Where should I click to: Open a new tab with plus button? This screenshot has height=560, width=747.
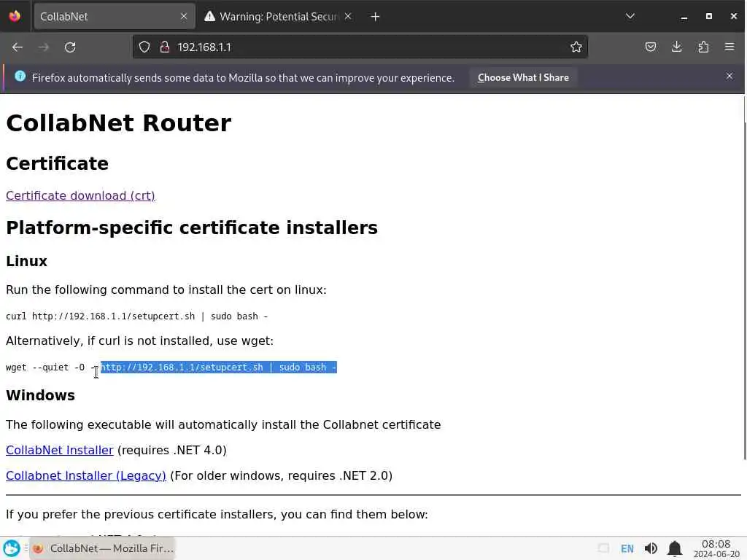375,17
